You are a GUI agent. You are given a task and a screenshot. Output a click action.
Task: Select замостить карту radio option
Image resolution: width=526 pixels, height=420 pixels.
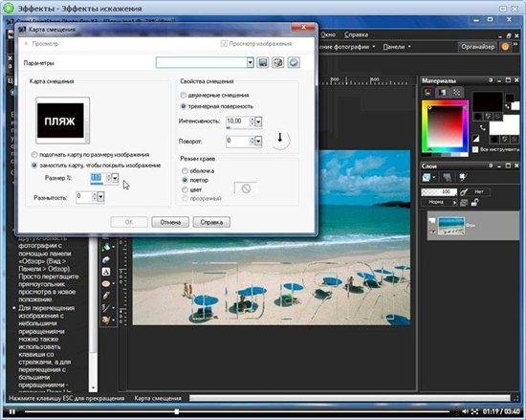33,166
